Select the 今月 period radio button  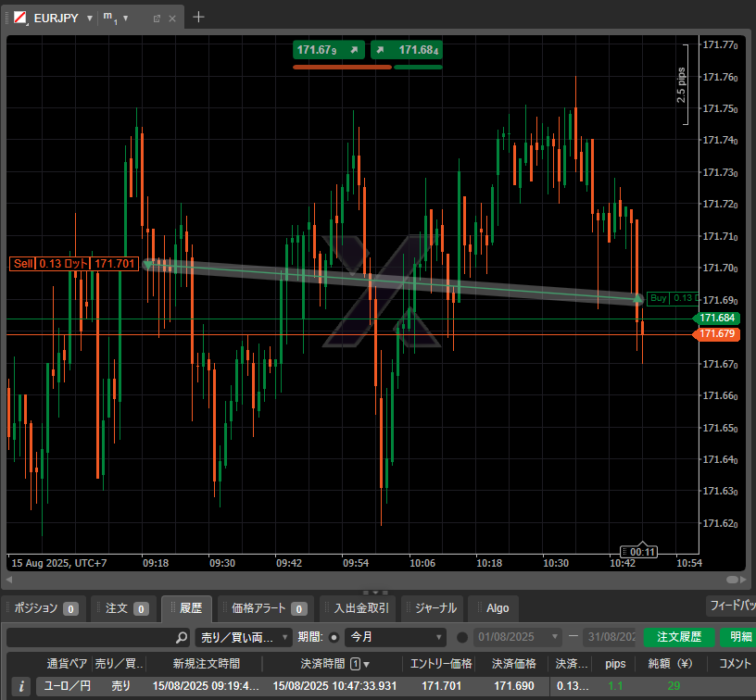click(x=334, y=638)
